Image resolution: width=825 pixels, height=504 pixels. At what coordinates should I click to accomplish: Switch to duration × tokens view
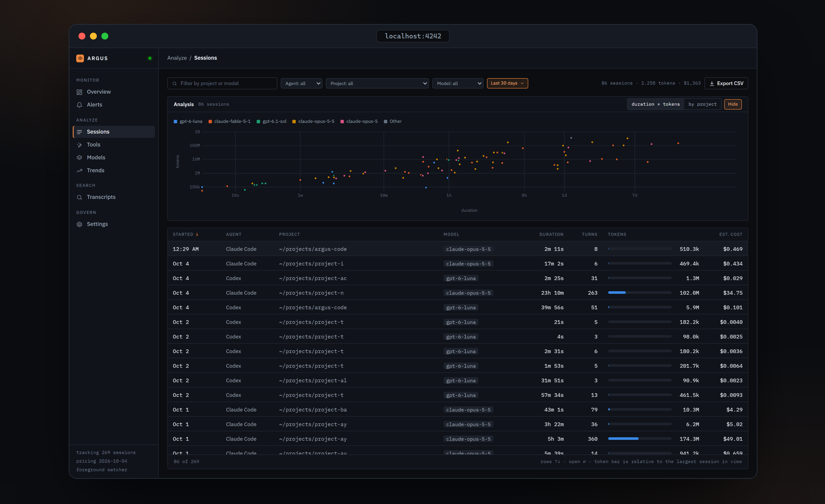(x=655, y=105)
